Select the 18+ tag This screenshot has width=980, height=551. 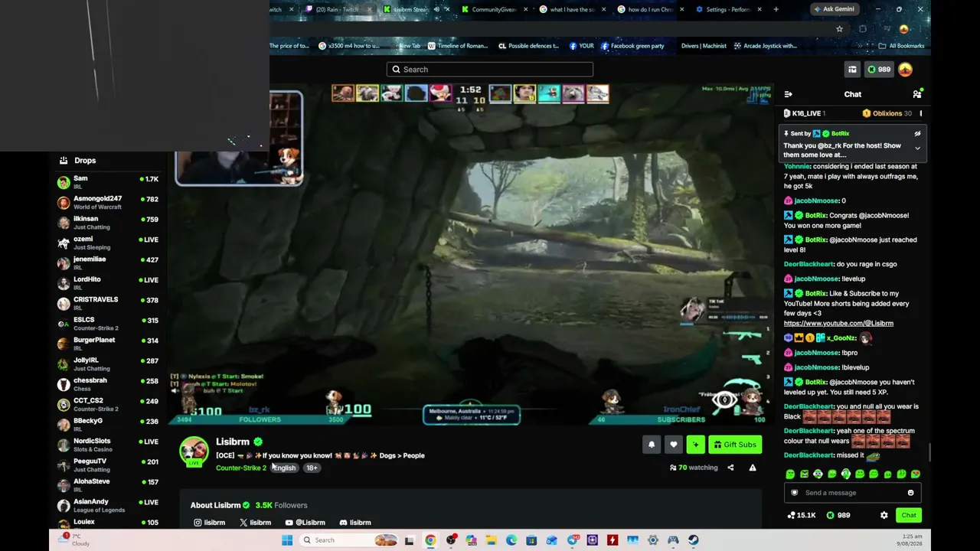(x=312, y=468)
